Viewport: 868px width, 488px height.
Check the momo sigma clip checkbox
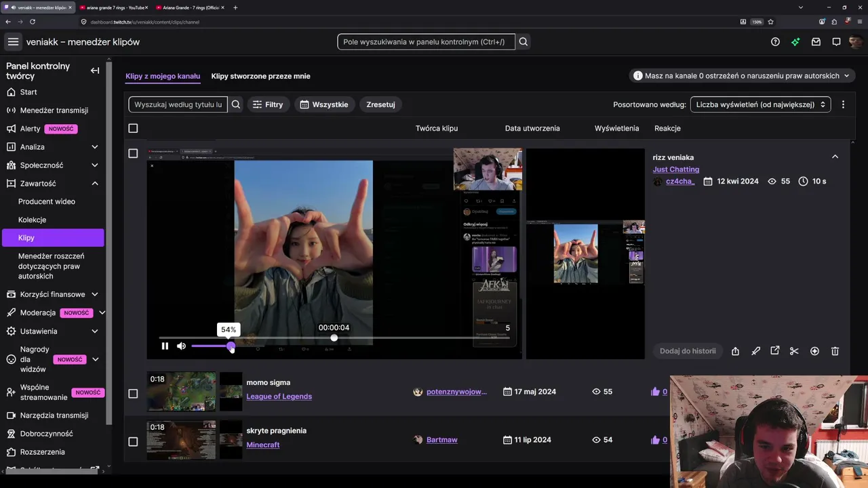pyautogui.click(x=133, y=394)
